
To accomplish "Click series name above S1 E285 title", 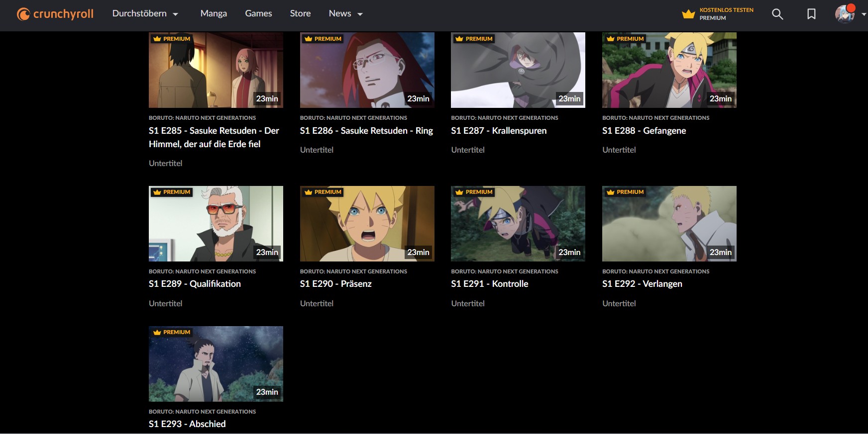I will click(x=202, y=118).
